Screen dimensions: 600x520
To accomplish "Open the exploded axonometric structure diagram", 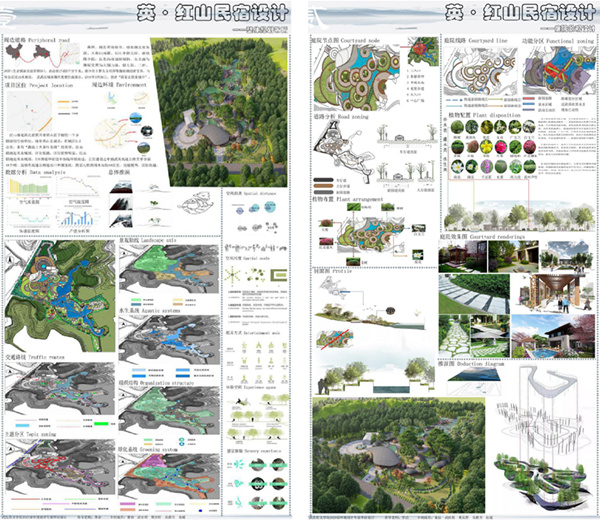I will [543, 436].
